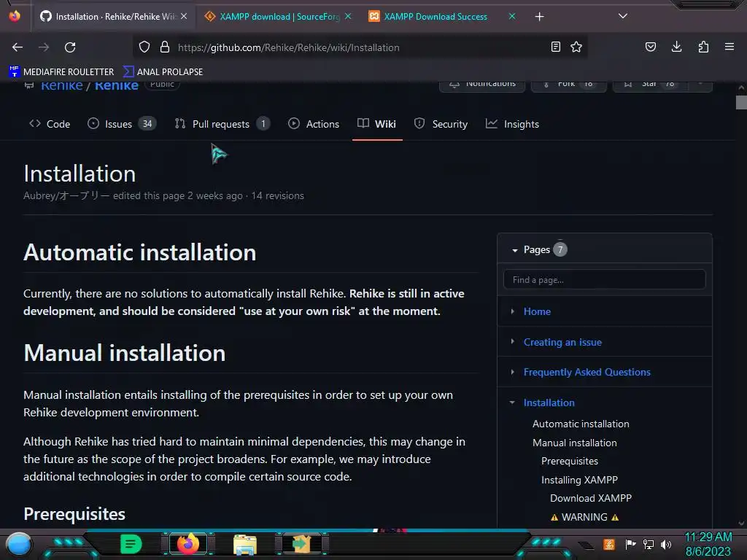Jump to Installing XAMPP in sidebar

pos(579,480)
